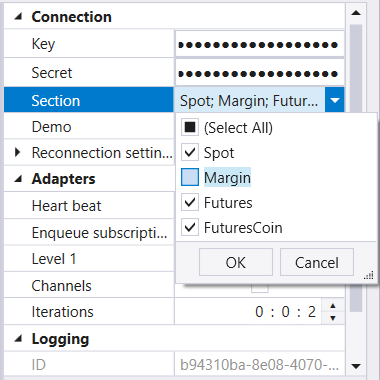The width and height of the screenshot is (380, 380).
Task: Confirm selection with the OK button
Action: (236, 262)
